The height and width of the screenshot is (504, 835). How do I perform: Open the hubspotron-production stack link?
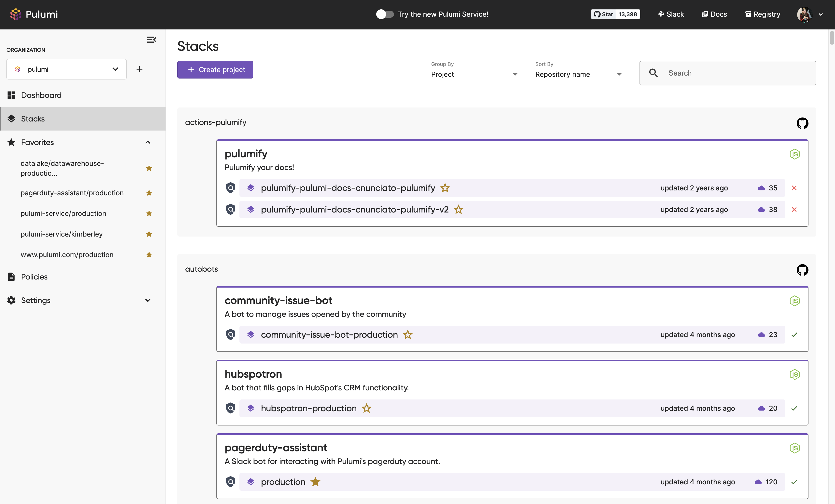(308, 408)
